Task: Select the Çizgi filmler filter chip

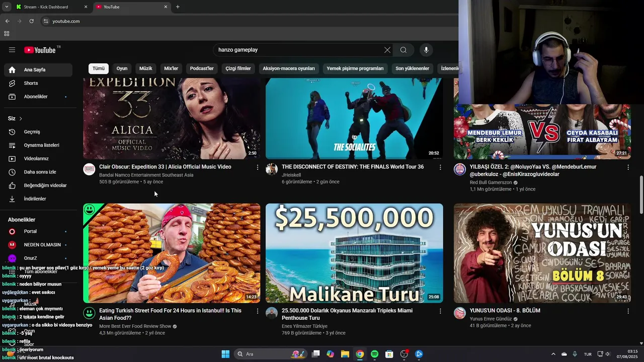Action: pos(238,68)
